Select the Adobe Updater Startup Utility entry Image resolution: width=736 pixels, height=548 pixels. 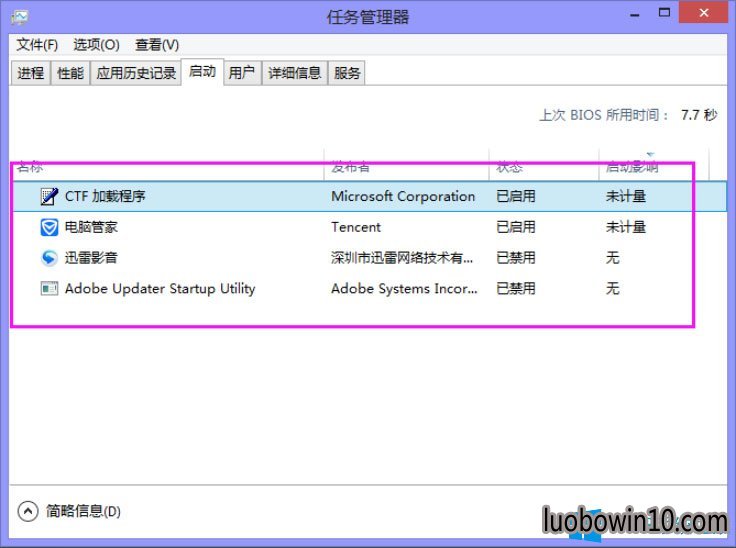160,288
